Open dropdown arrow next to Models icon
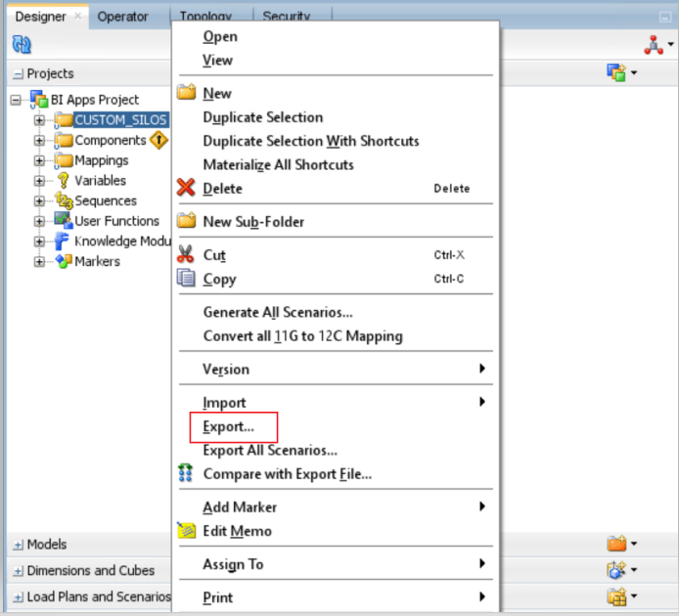Image resolution: width=679 pixels, height=616 pixels. coord(634,544)
